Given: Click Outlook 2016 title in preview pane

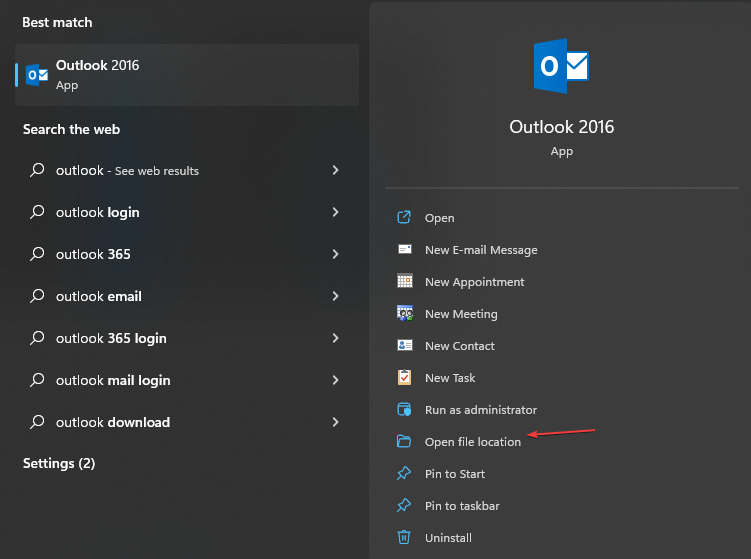Looking at the screenshot, I should 561,127.
